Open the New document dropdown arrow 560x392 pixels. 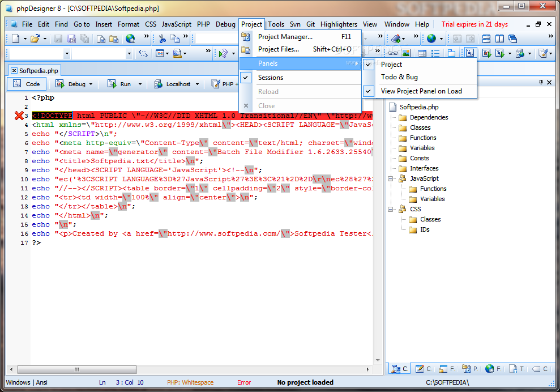point(25,39)
